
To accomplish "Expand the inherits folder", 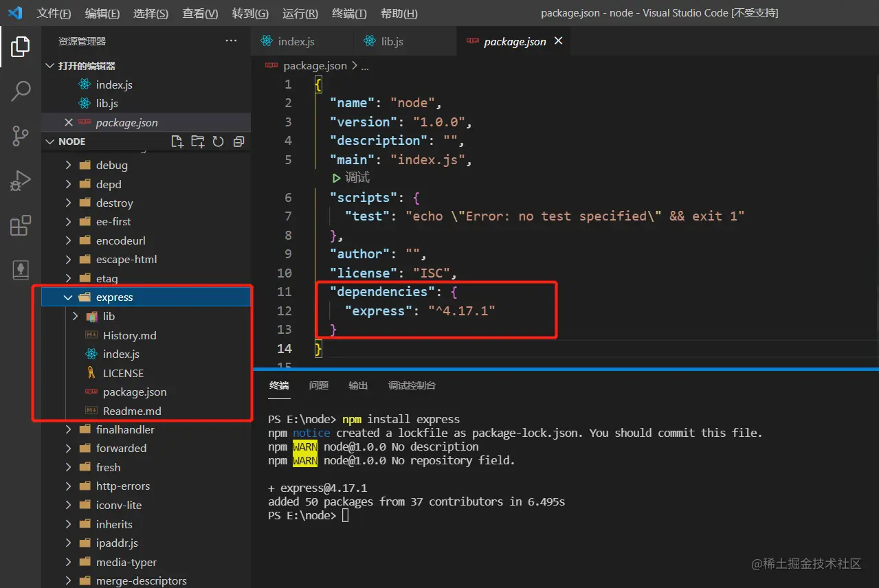I will pos(68,523).
